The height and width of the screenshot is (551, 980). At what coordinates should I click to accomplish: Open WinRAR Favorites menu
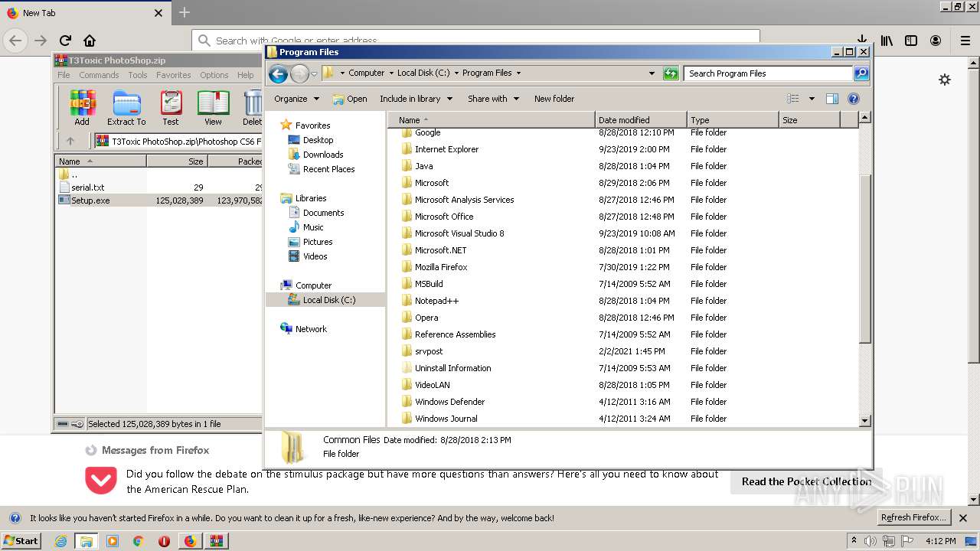(x=174, y=75)
